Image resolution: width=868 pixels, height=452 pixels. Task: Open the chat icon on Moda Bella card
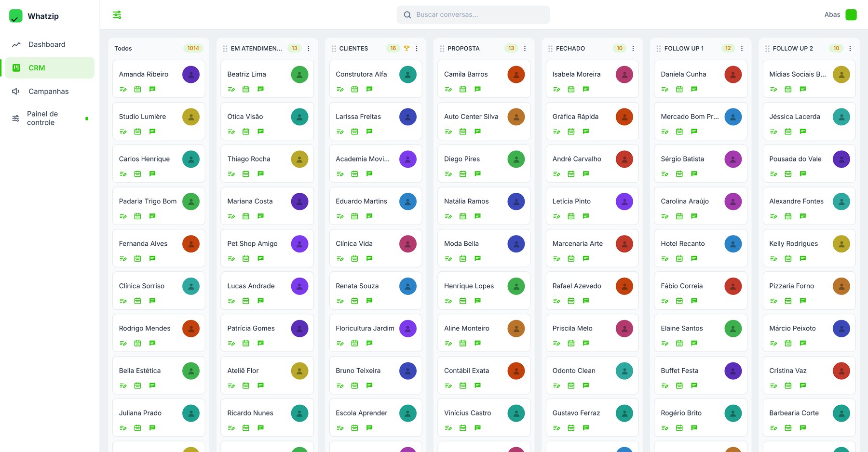[x=478, y=259]
